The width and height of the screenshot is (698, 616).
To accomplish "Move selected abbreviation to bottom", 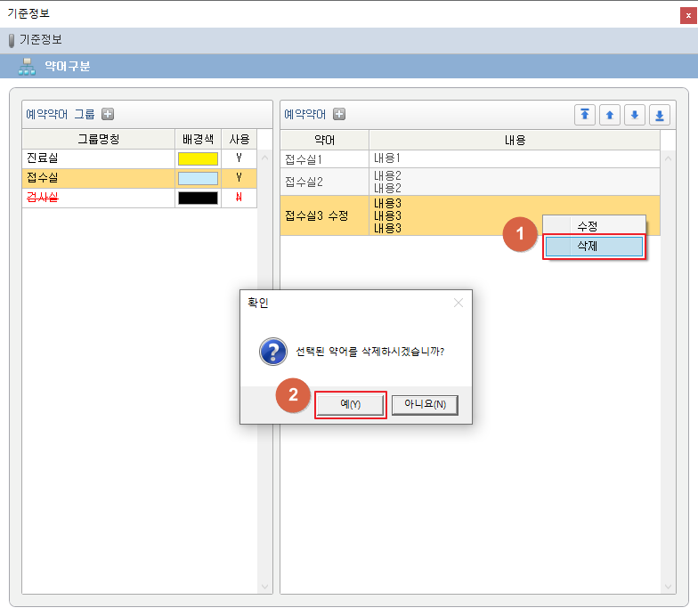I will pos(660,115).
